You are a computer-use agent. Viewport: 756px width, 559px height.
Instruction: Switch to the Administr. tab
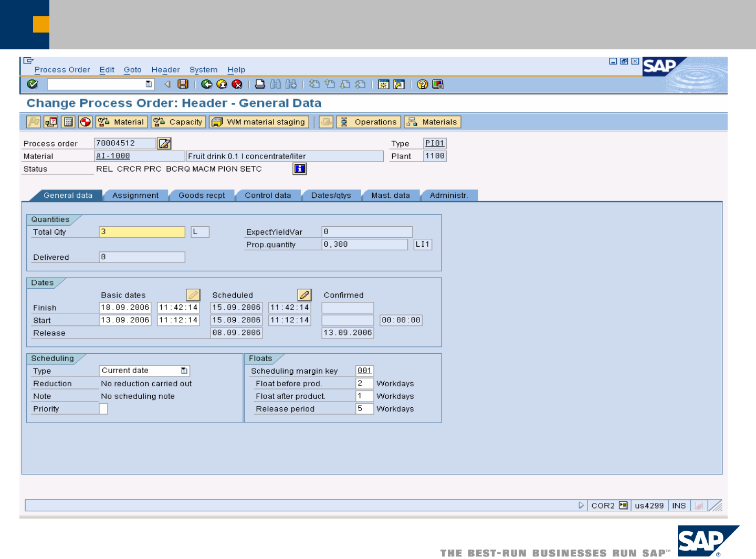[x=449, y=195]
